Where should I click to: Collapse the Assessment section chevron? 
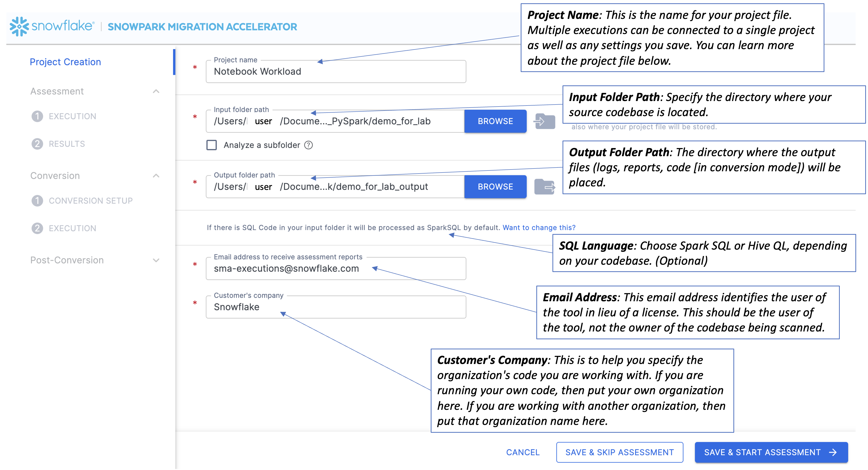[x=156, y=91]
